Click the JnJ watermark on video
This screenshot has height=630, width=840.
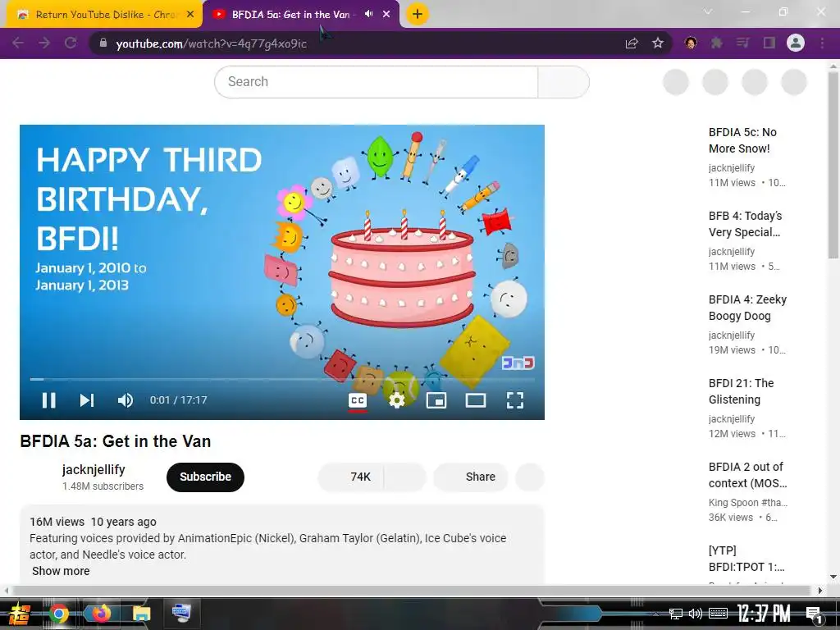(x=518, y=363)
